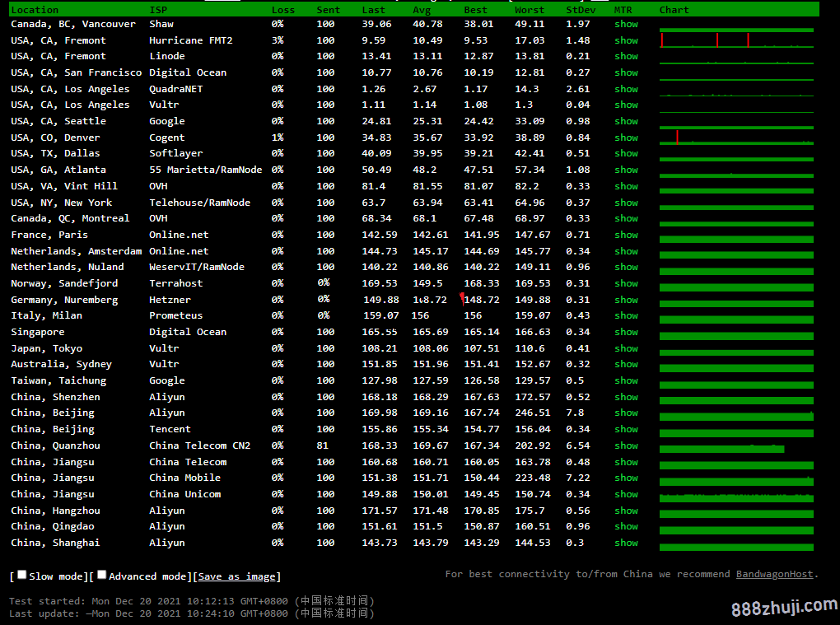Click the Last column header
This screenshot has width=840, height=625.
pyautogui.click(x=373, y=10)
